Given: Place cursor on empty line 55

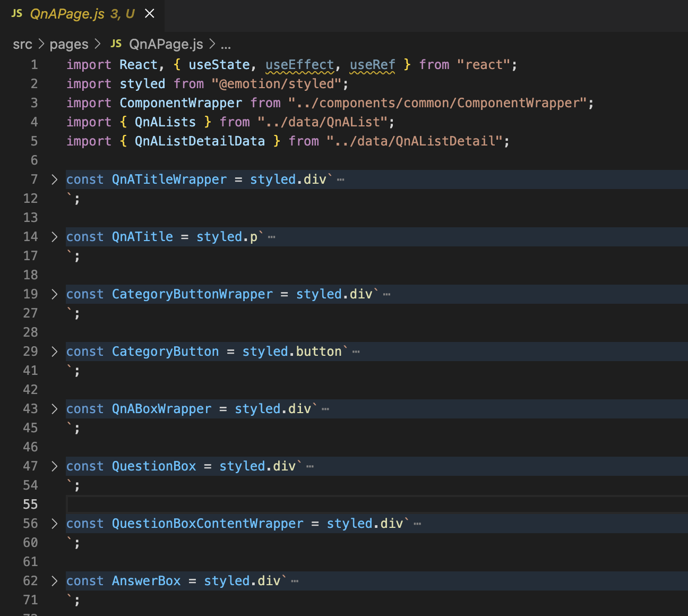Looking at the screenshot, I should click(377, 504).
